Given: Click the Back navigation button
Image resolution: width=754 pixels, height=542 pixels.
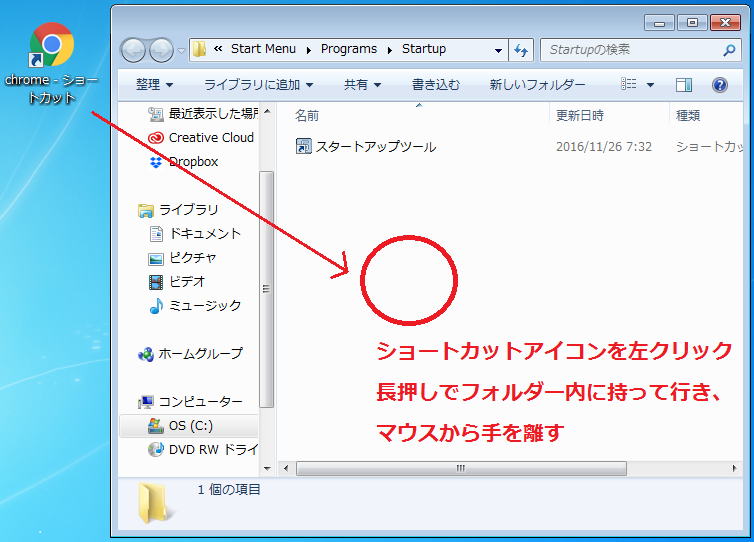Looking at the screenshot, I should click(133, 50).
